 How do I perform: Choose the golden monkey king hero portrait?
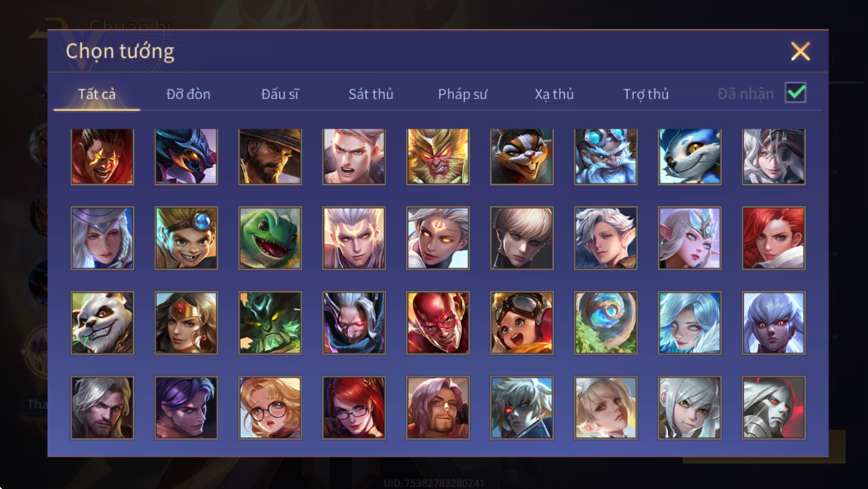438,157
